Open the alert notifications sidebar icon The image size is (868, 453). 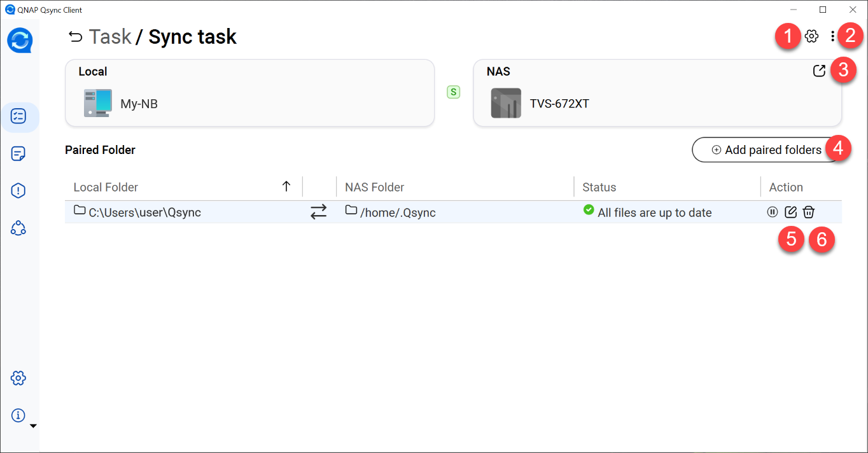pos(19,190)
